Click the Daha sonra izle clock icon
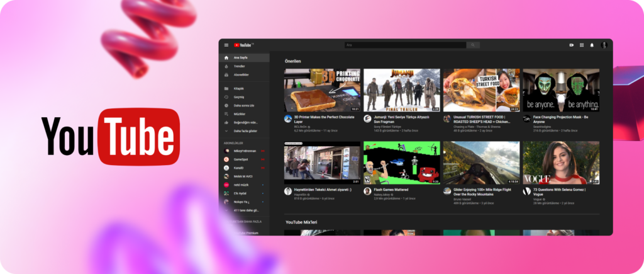 [x=226, y=106]
